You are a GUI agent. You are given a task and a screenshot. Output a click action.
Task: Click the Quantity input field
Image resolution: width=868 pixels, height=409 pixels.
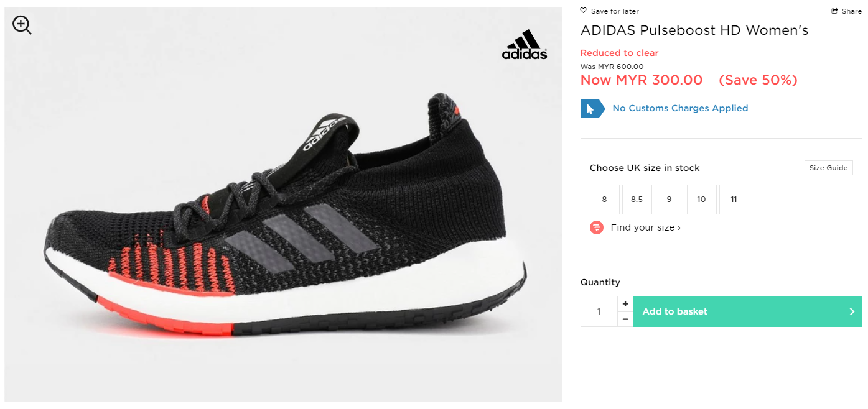(x=599, y=311)
